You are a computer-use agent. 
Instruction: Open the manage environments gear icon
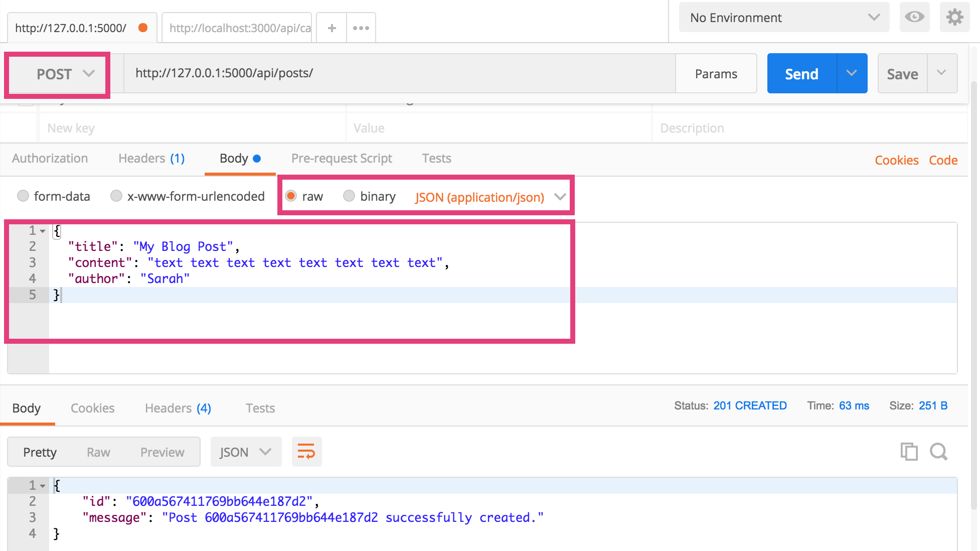[x=954, y=18]
